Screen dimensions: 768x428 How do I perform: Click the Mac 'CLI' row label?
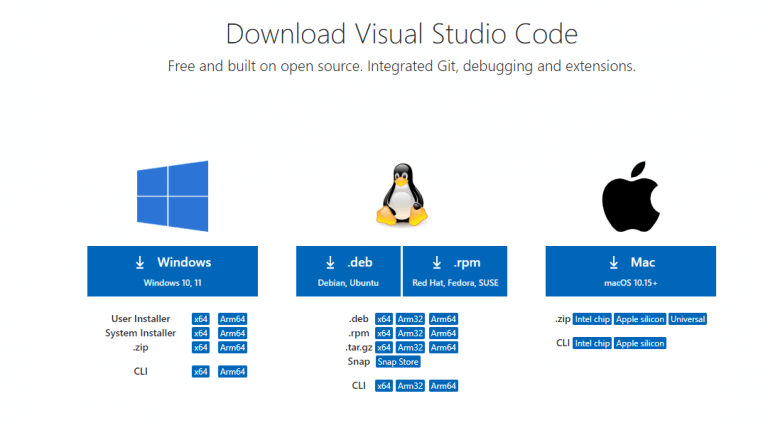click(x=563, y=343)
